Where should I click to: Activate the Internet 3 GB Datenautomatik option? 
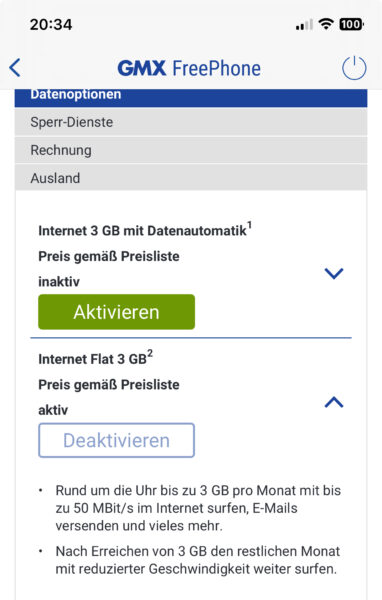116,312
